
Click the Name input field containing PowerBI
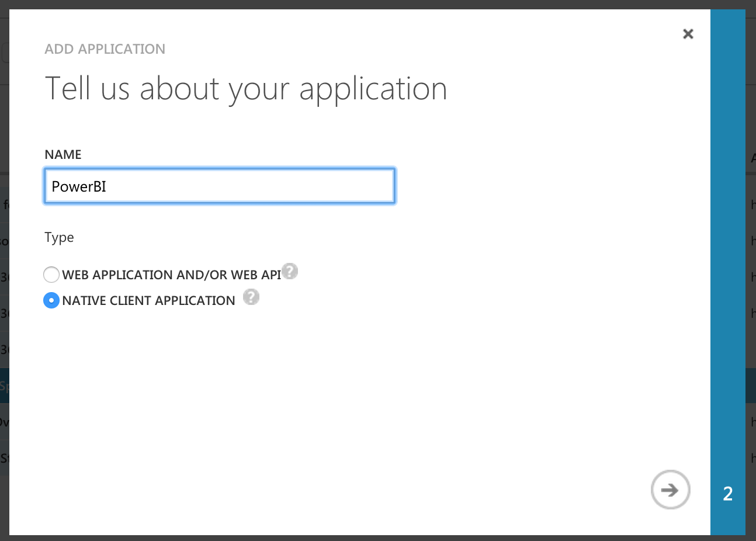point(220,186)
